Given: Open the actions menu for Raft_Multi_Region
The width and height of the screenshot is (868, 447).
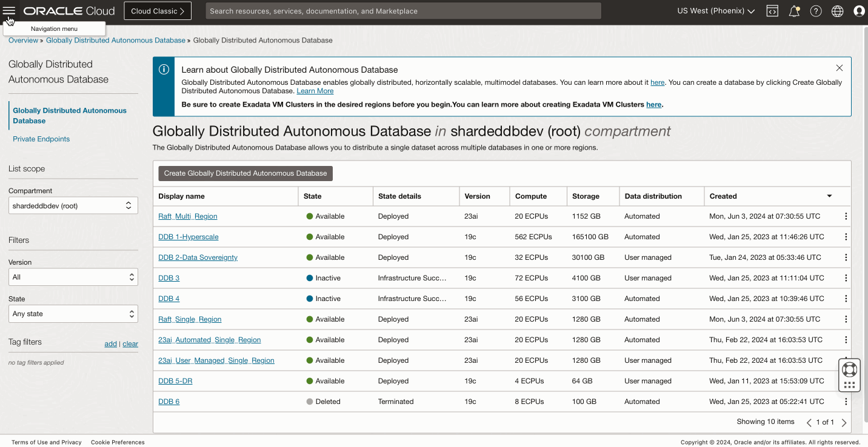Looking at the screenshot, I should (846, 216).
